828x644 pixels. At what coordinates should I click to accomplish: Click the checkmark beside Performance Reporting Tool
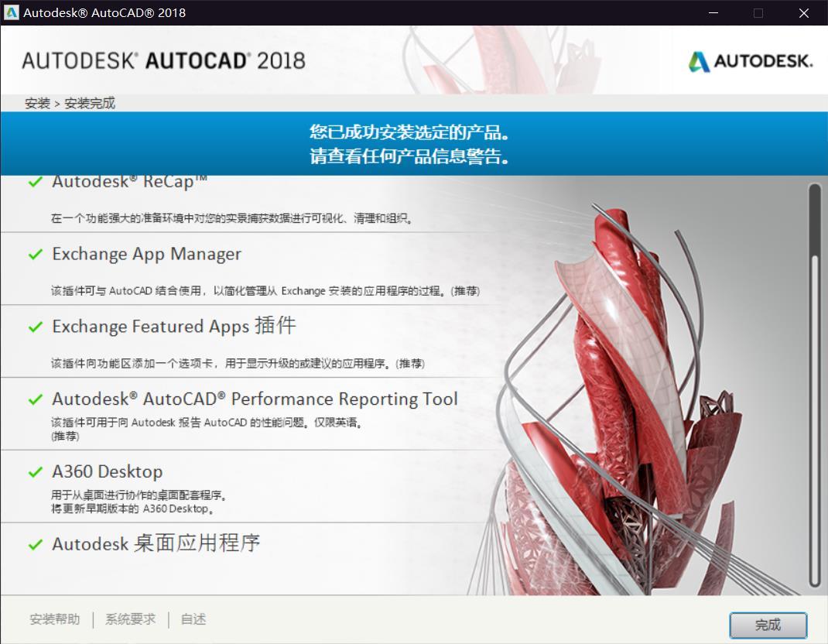(36, 399)
